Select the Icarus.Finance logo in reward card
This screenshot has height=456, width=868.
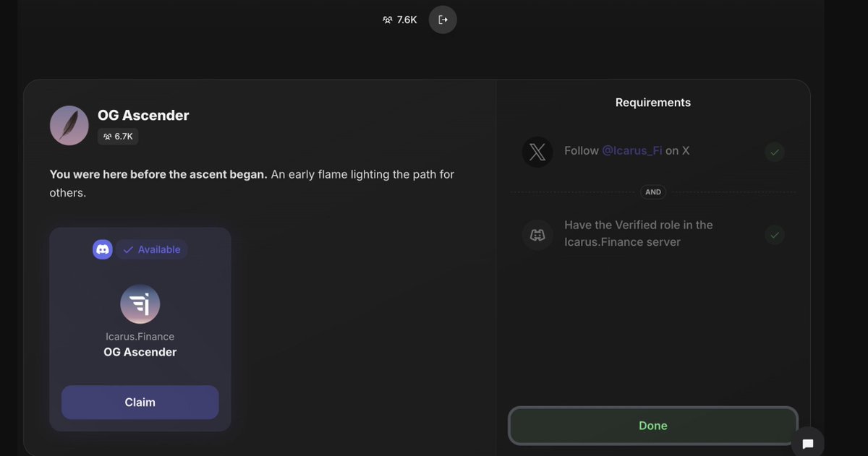point(140,304)
